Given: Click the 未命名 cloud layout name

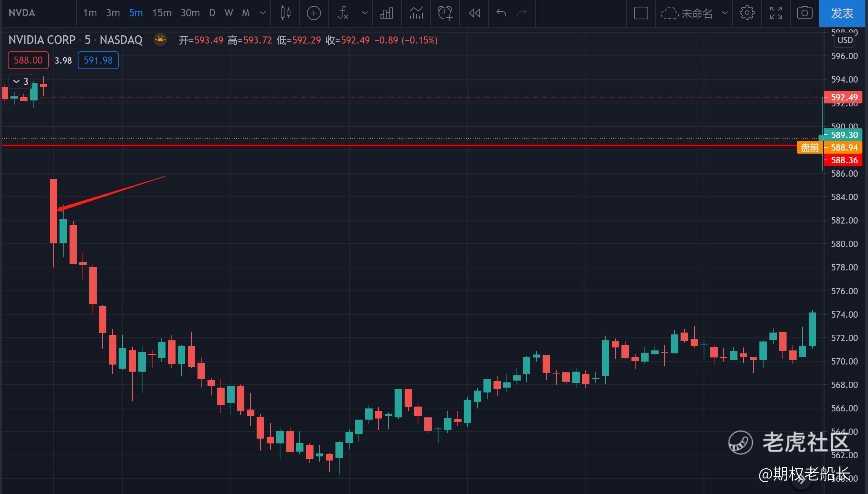Looking at the screenshot, I should click(x=687, y=13).
